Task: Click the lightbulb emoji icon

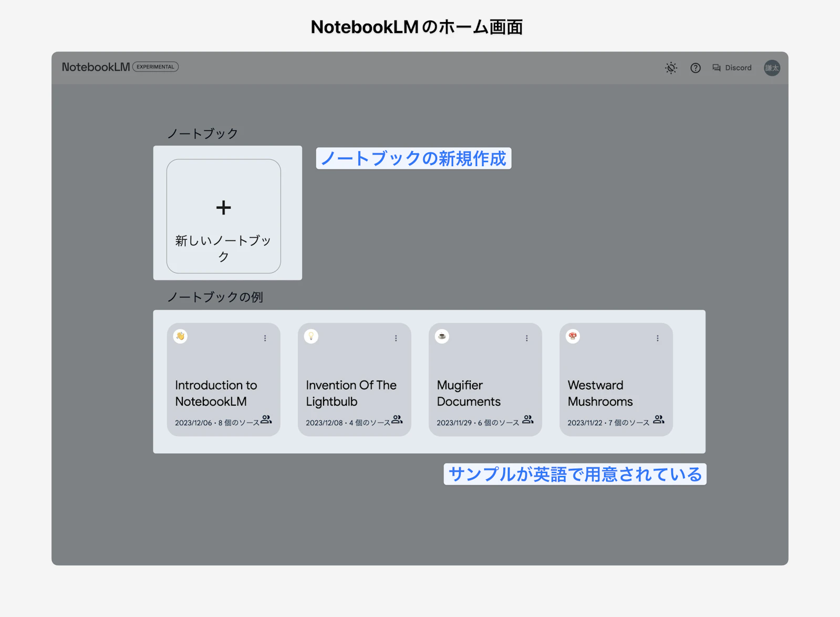Action: pyautogui.click(x=311, y=336)
